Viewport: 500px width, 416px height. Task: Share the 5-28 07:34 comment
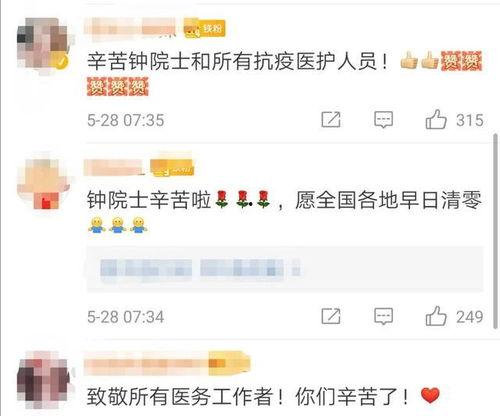[x=331, y=316]
